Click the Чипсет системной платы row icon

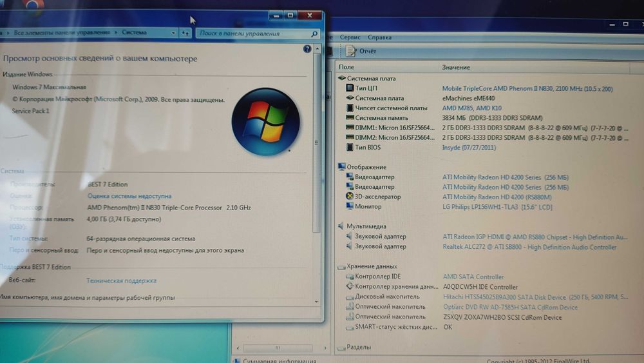click(x=350, y=108)
